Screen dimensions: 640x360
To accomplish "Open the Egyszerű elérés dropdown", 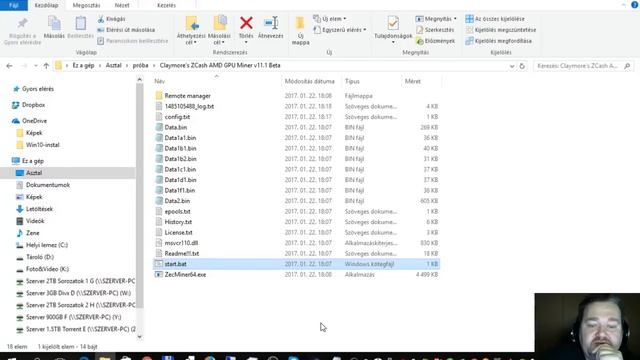I will (340, 30).
